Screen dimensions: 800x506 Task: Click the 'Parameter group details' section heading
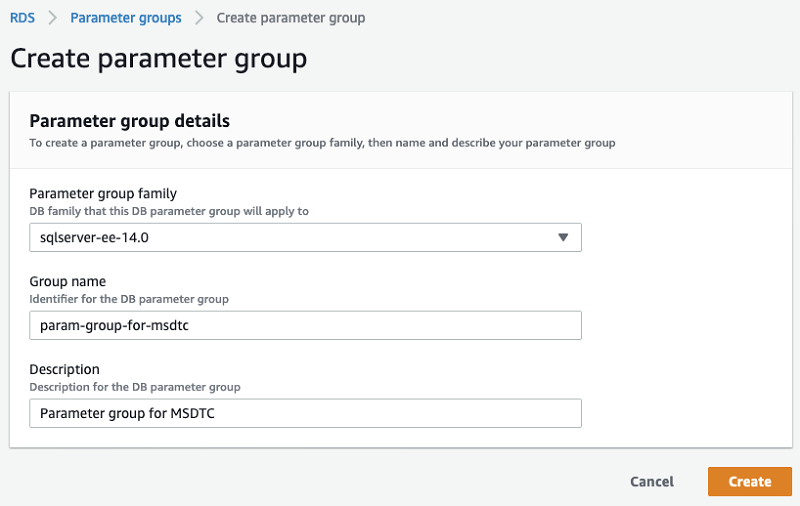click(x=130, y=121)
